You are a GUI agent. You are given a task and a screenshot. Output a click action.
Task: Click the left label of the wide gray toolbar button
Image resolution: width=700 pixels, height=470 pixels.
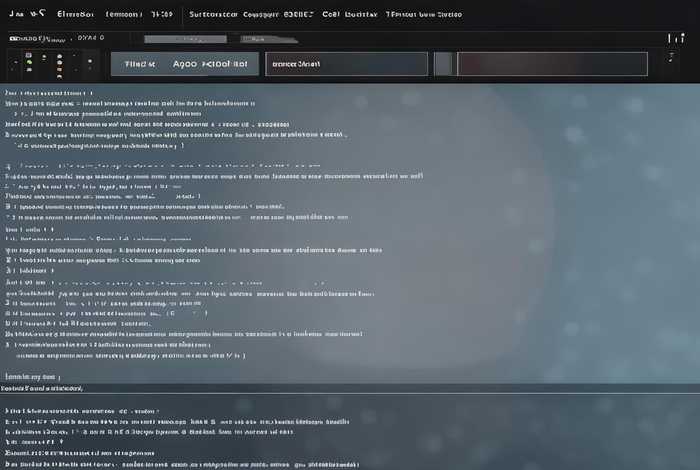[140, 64]
